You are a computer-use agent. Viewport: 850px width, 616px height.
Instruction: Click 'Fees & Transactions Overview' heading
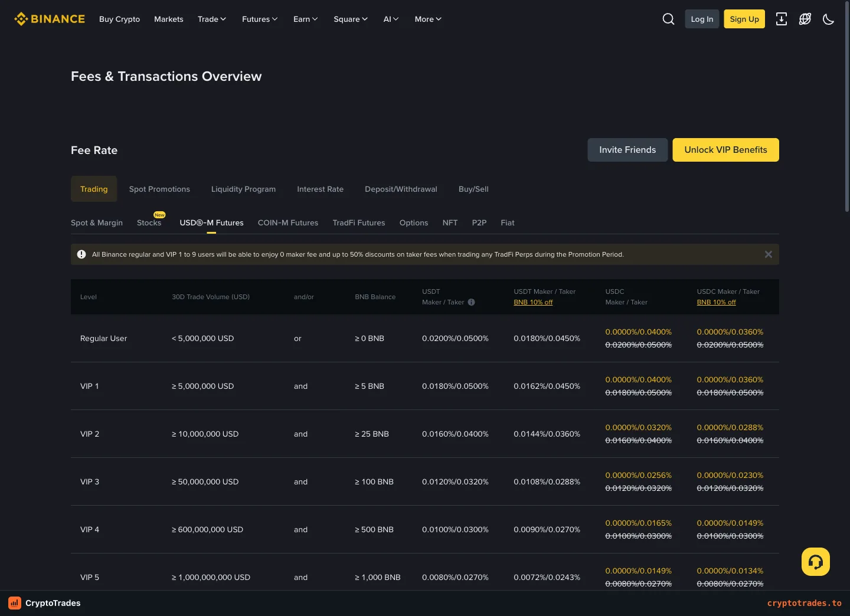point(166,76)
